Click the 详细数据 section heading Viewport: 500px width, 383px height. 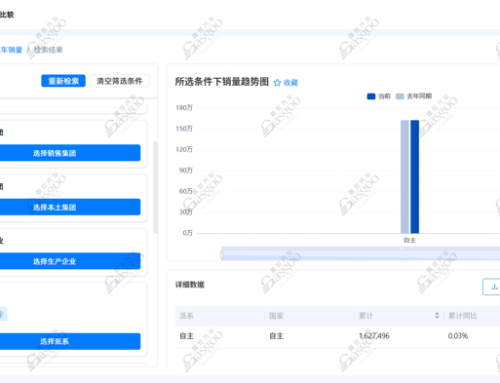tap(190, 285)
